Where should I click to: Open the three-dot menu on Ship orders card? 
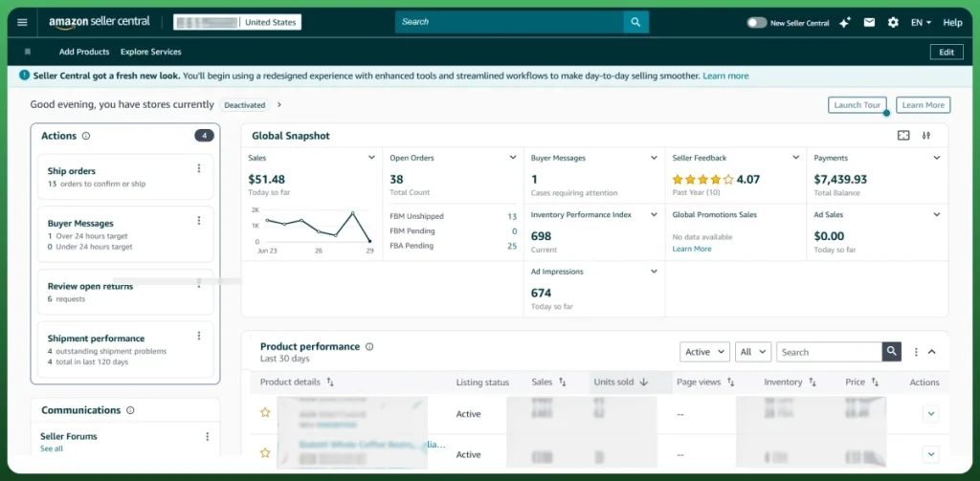click(x=199, y=168)
